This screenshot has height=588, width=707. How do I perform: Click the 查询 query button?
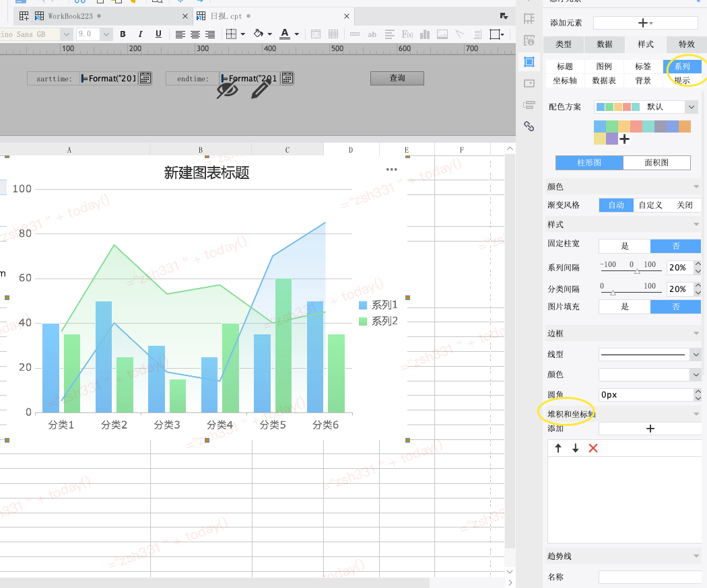397,78
